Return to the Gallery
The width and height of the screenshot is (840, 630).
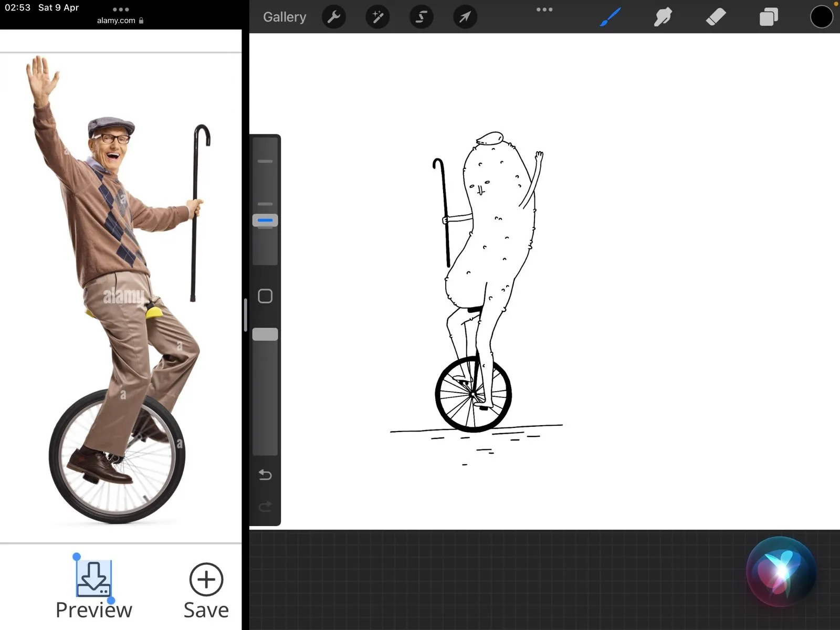(x=285, y=17)
